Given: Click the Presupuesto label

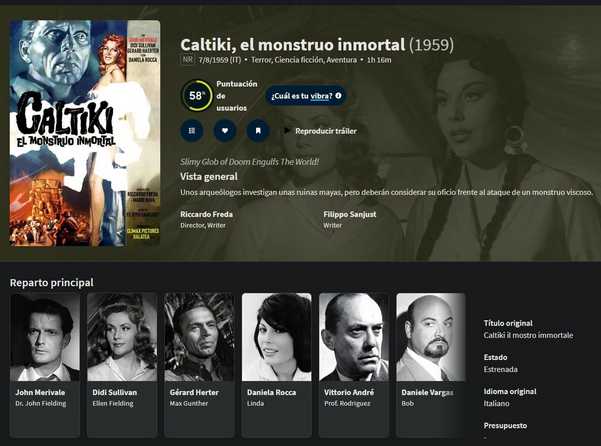Looking at the screenshot, I should point(505,426).
